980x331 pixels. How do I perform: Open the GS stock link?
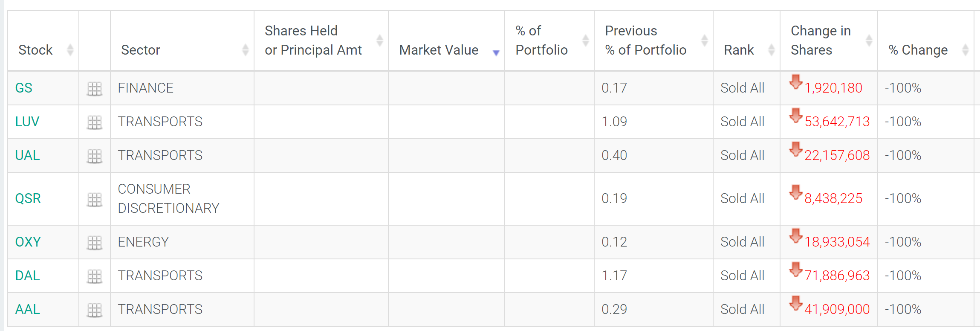click(24, 88)
